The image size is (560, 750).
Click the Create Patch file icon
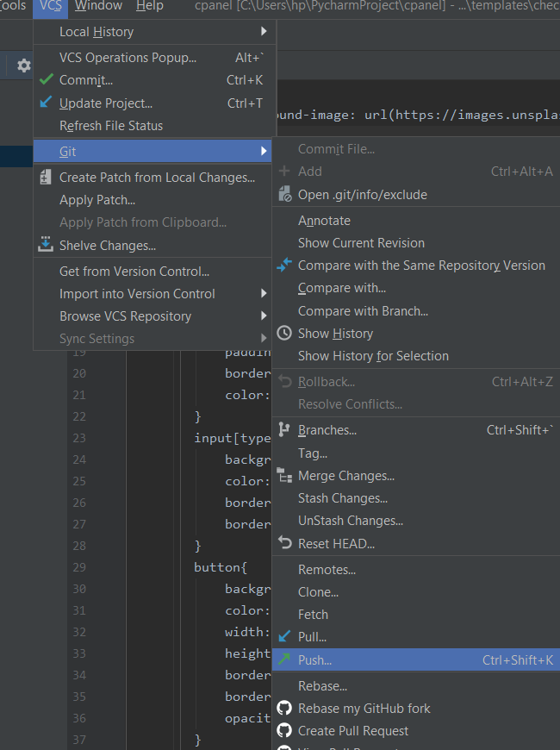click(x=47, y=178)
